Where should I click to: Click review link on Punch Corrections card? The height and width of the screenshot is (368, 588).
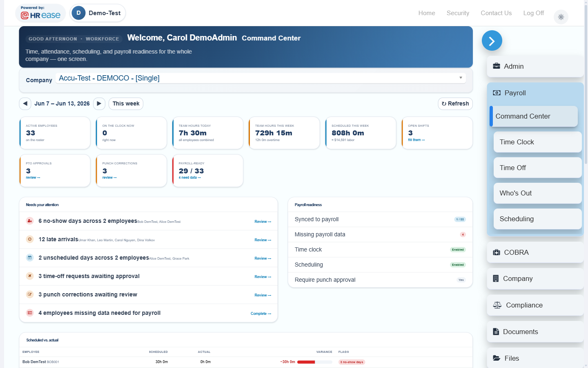tap(109, 177)
